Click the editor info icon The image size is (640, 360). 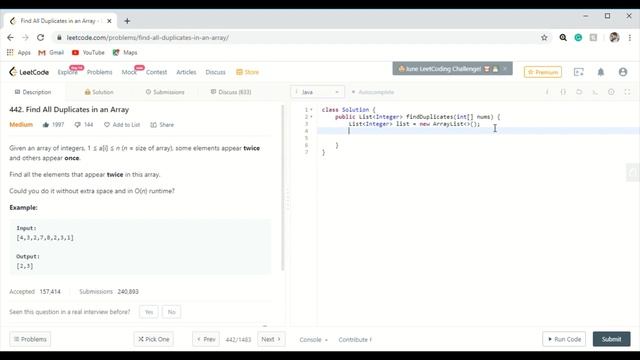pos(547,92)
